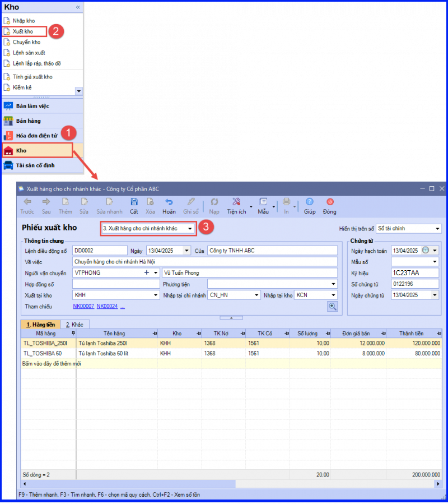This screenshot has width=448, height=504.
Task: Click the Mẫu template icon
Action: point(263,202)
